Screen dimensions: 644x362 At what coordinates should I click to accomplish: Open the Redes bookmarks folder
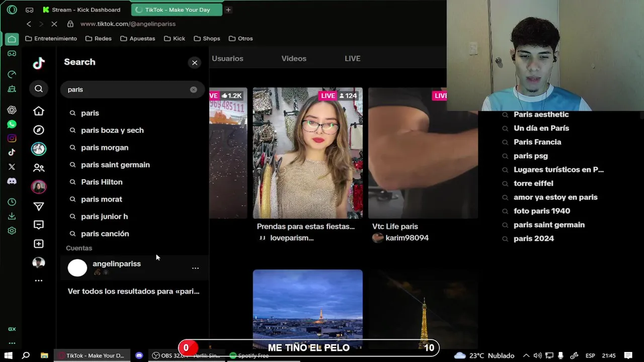[x=99, y=38]
